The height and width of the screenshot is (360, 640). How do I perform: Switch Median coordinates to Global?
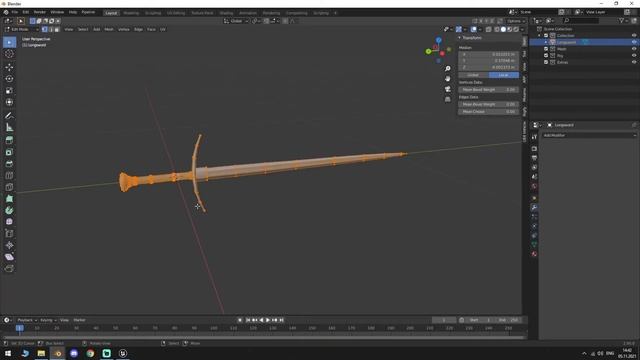(x=473, y=75)
